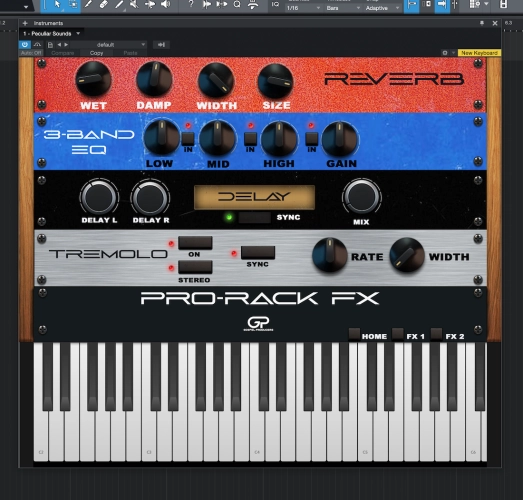This screenshot has width=523, height=500.
Task: Select the Paint pencil tool
Action: click(x=88, y=4)
